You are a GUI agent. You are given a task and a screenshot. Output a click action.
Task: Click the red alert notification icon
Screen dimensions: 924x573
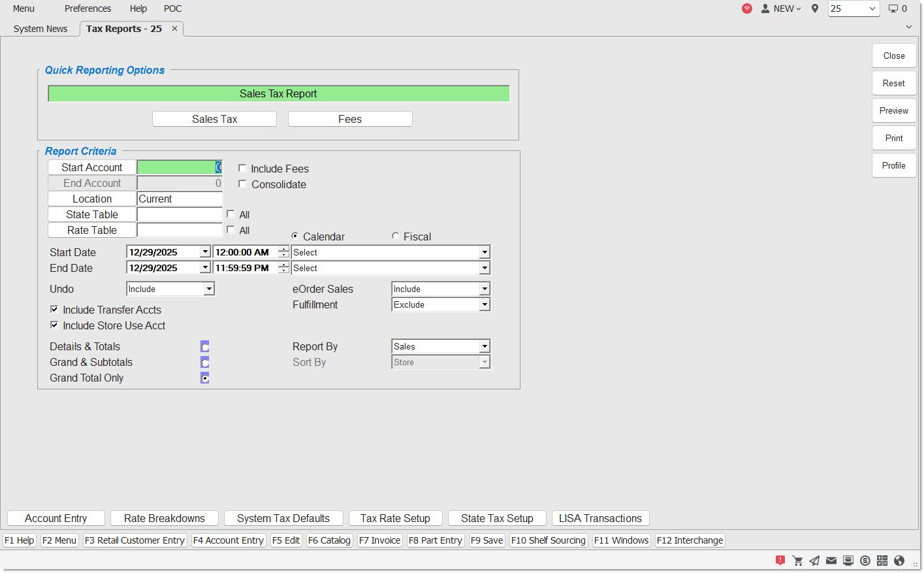(780, 561)
